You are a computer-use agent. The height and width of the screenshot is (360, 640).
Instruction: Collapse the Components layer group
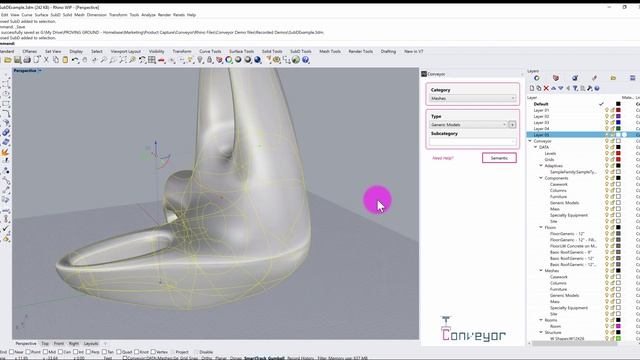(x=541, y=178)
